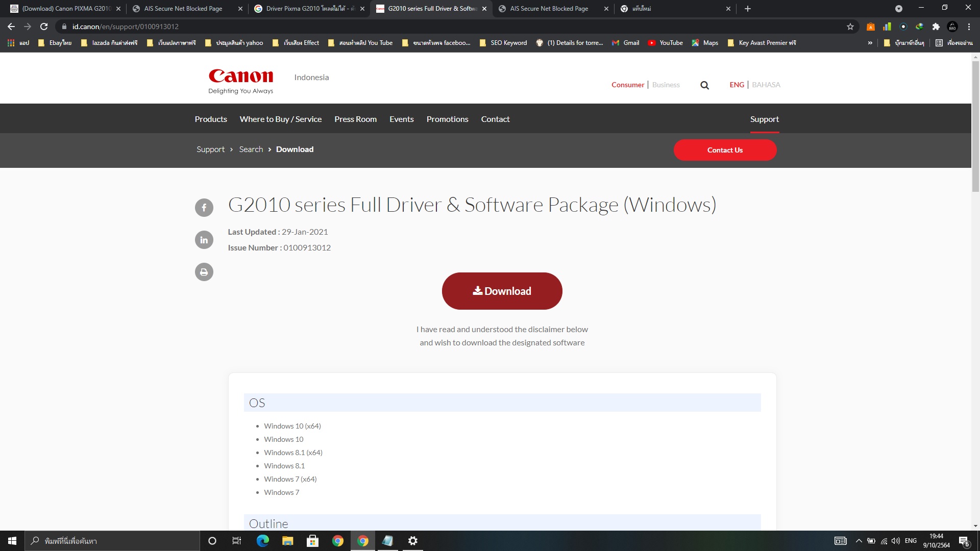Open the Support nav item
Viewport: 980px width, 551px height.
(x=765, y=119)
